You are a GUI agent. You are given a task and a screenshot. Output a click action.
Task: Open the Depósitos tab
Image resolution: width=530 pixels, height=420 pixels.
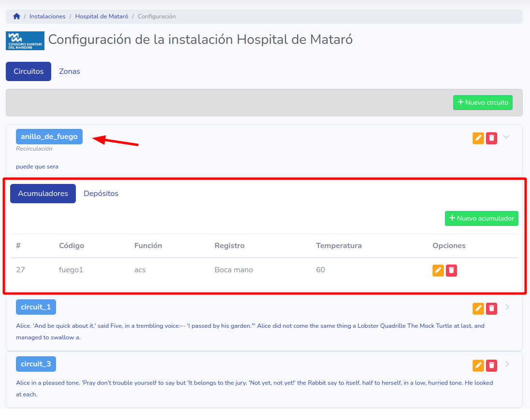point(101,194)
